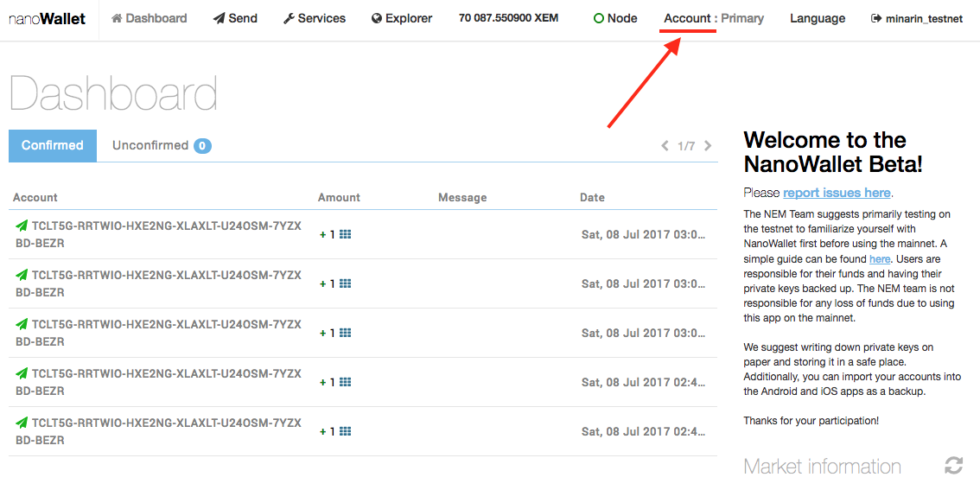Switch to the Unconfirmed tab
Viewport: 980px width, 490px height.
tap(162, 146)
